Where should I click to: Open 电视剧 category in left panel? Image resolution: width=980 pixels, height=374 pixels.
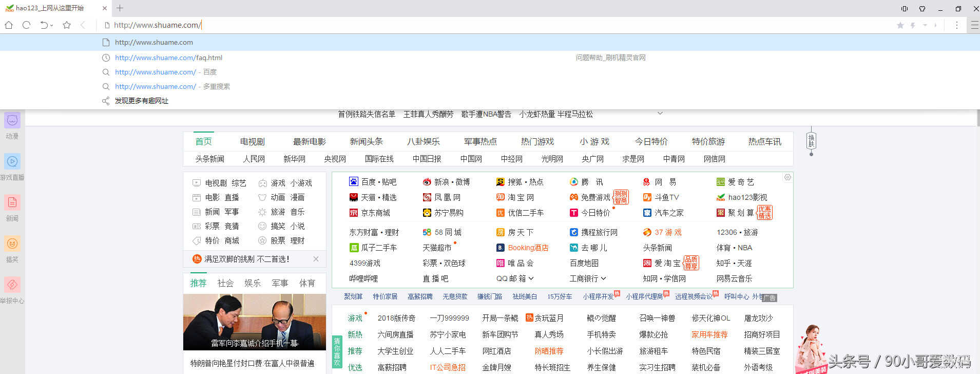pyautogui.click(x=216, y=183)
